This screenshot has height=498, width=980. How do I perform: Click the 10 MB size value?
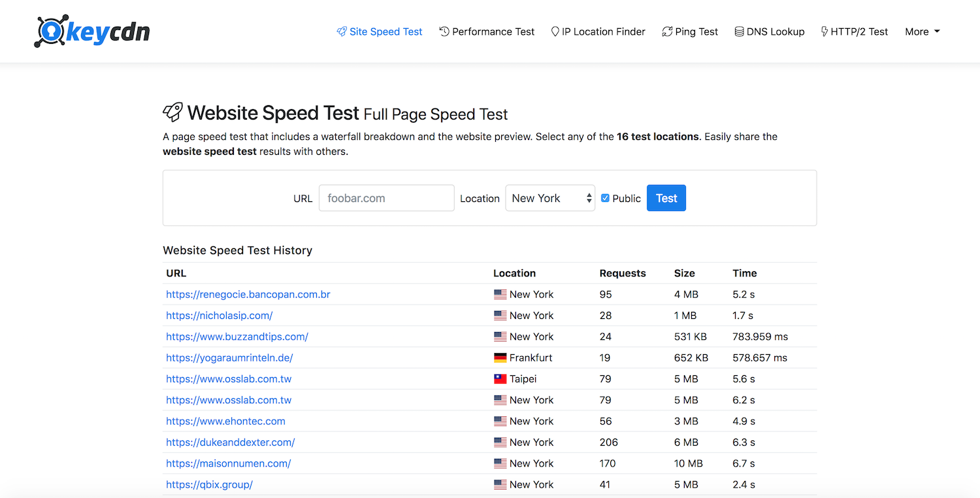(689, 463)
